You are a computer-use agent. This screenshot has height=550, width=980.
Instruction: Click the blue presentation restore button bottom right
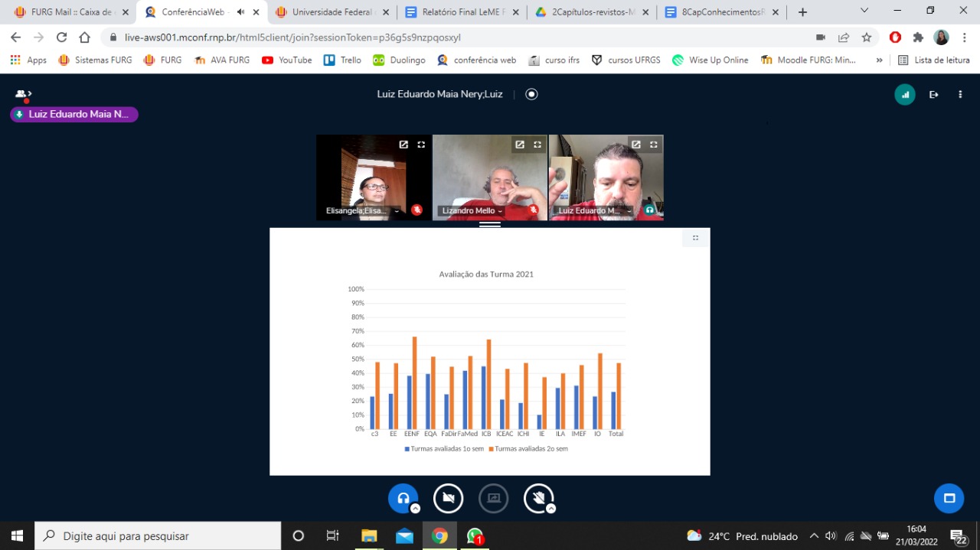click(949, 498)
